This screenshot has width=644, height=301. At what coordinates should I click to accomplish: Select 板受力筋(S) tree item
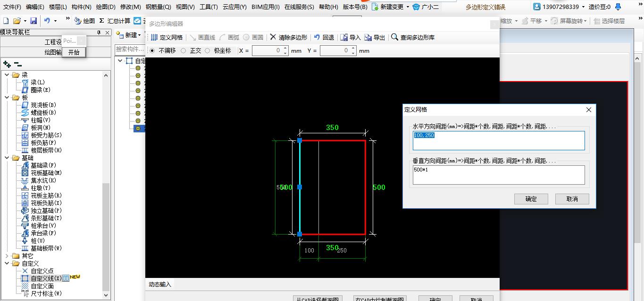46,135
